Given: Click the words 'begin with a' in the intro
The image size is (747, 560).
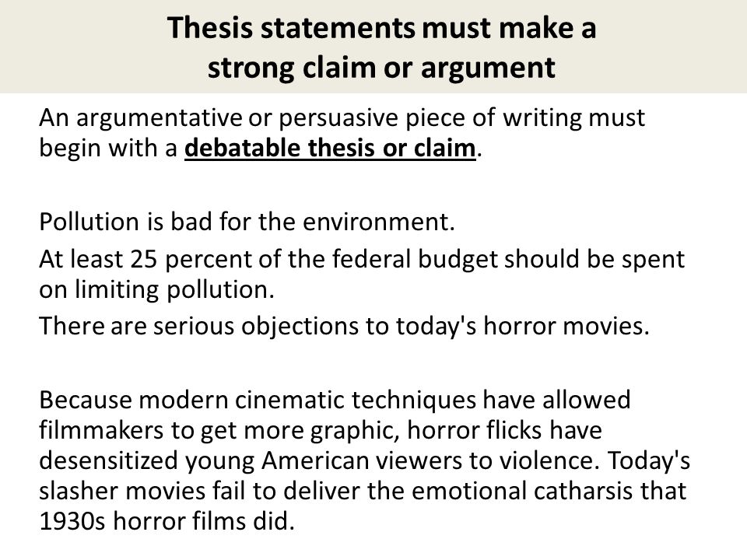Looking at the screenshot, I should (x=108, y=148).
